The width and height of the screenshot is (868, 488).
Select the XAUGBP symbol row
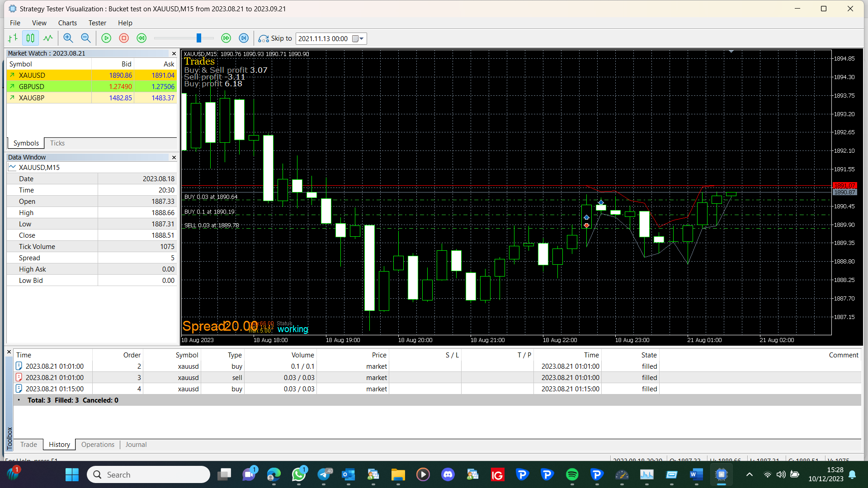[92, 98]
